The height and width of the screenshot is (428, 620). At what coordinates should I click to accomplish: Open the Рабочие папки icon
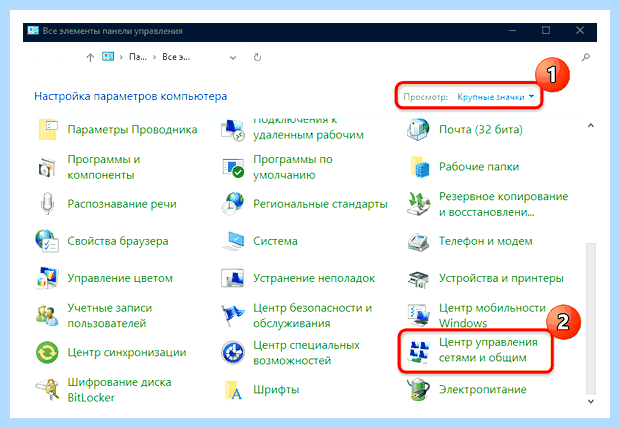click(x=420, y=167)
